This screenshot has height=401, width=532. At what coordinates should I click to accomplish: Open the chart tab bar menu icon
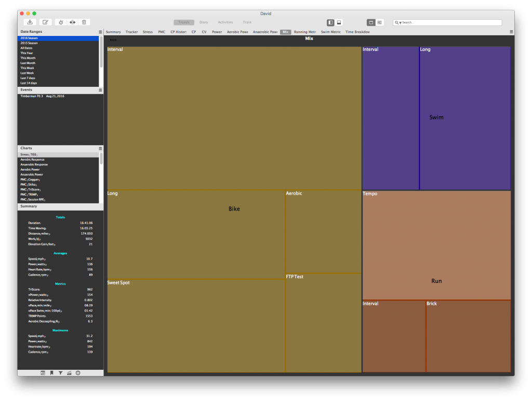(511, 32)
